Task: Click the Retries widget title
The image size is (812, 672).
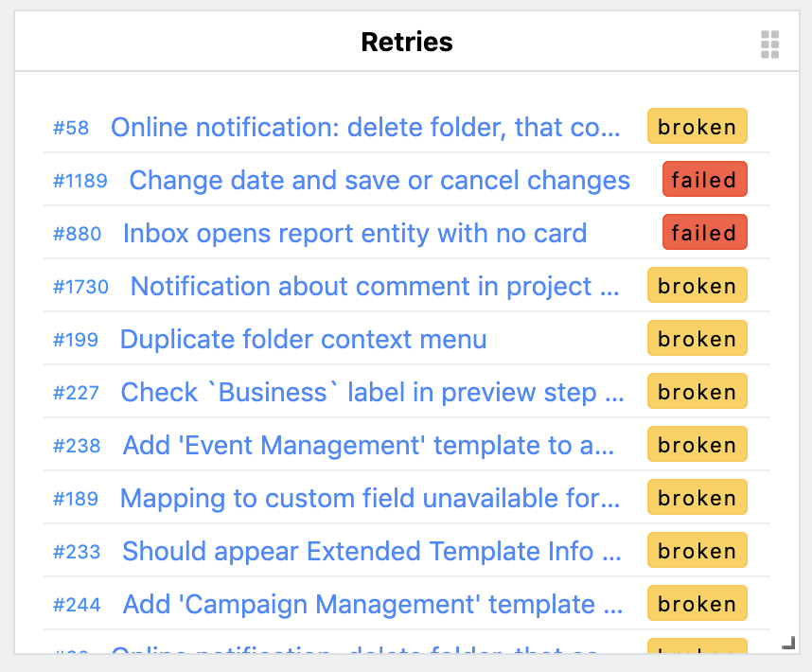Action: (x=407, y=43)
